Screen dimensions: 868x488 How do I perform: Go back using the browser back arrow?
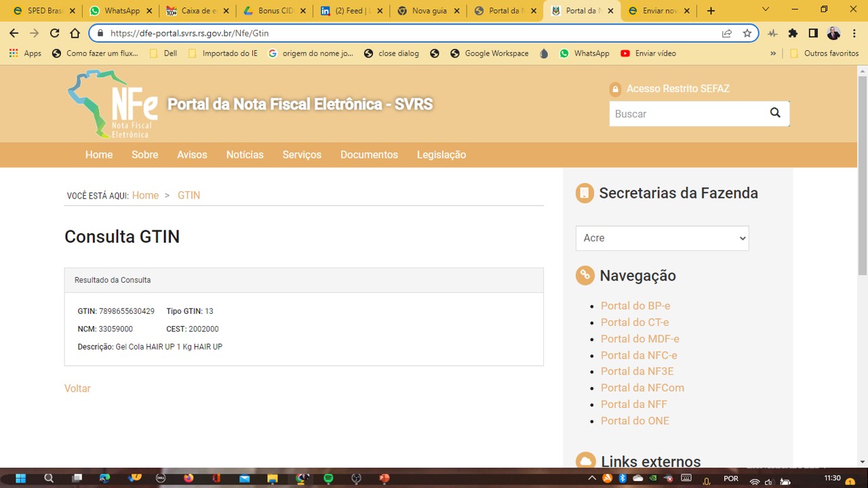click(14, 33)
